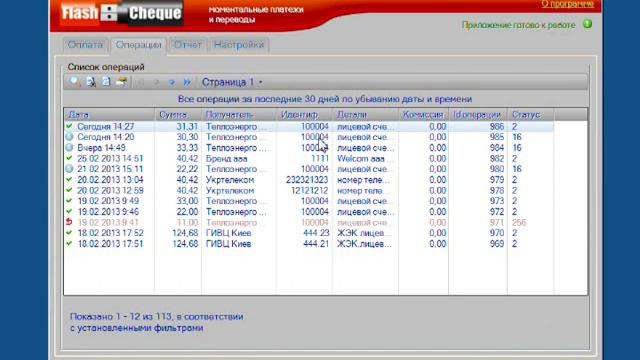Click pending status icon of 21.02.2013 15:11 row
The width and height of the screenshot is (640, 360).
[69, 169]
